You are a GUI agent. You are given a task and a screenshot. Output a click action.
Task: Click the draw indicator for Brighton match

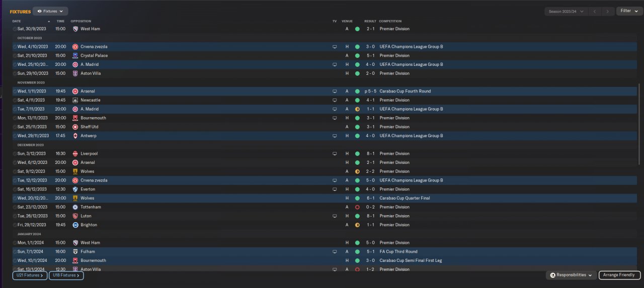(x=357, y=225)
